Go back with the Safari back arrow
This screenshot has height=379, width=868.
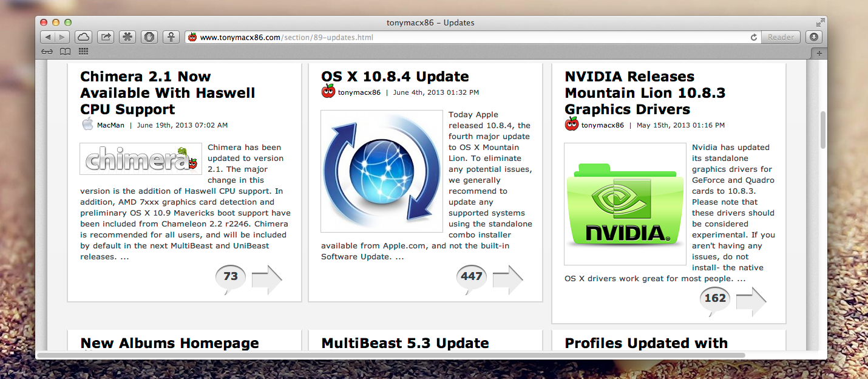[x=47, y=37]
